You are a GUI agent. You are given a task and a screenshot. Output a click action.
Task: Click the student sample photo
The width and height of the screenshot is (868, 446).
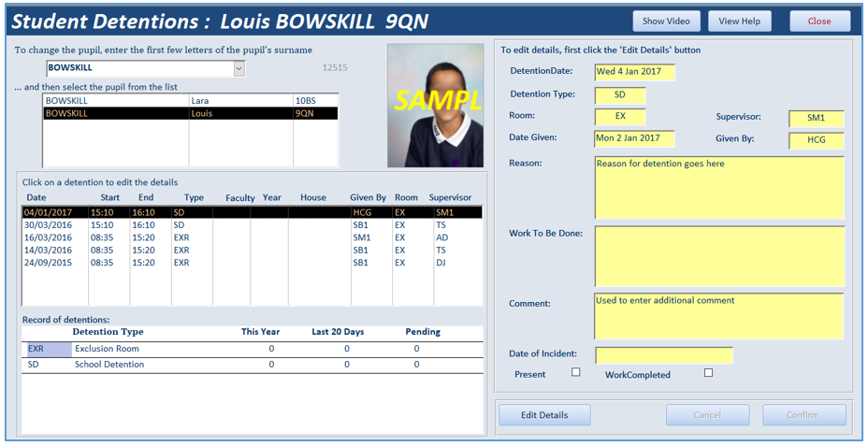[x=435, y=106]
